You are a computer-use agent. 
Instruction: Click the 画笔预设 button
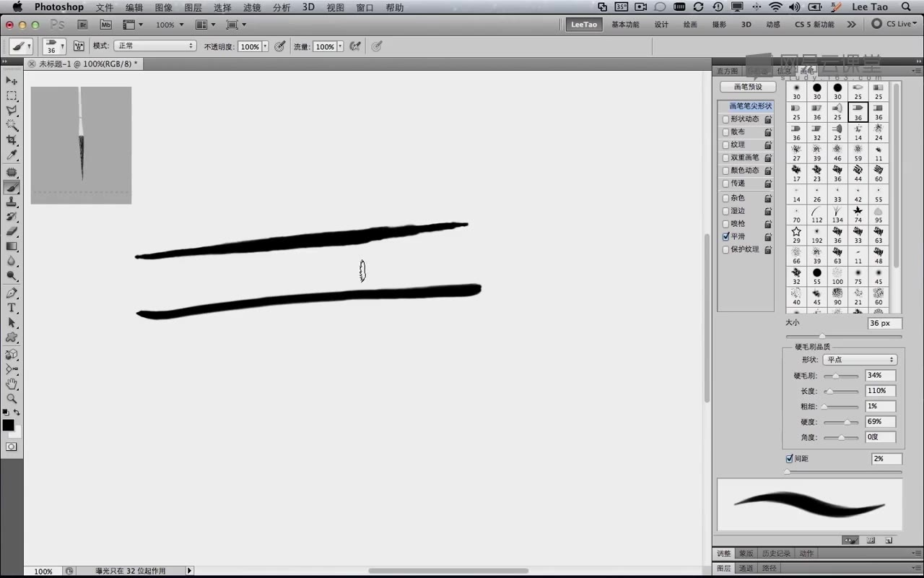coord(747,87)
